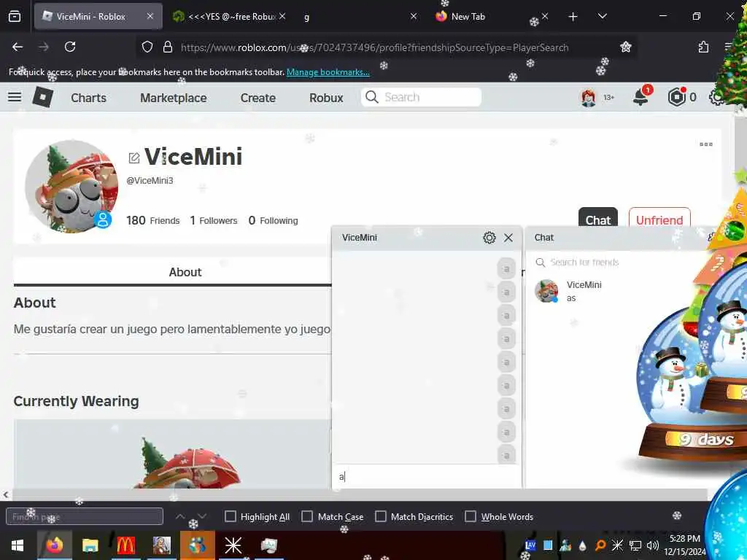The width and height of the screenshot is (747, 560).
Task: Open ViceMini chat settings gear
Action: pyautogui.click(x=489, y=238)
